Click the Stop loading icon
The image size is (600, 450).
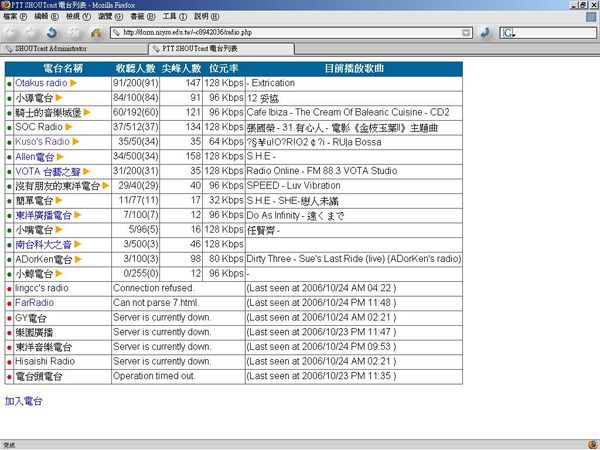coord(74,33)
